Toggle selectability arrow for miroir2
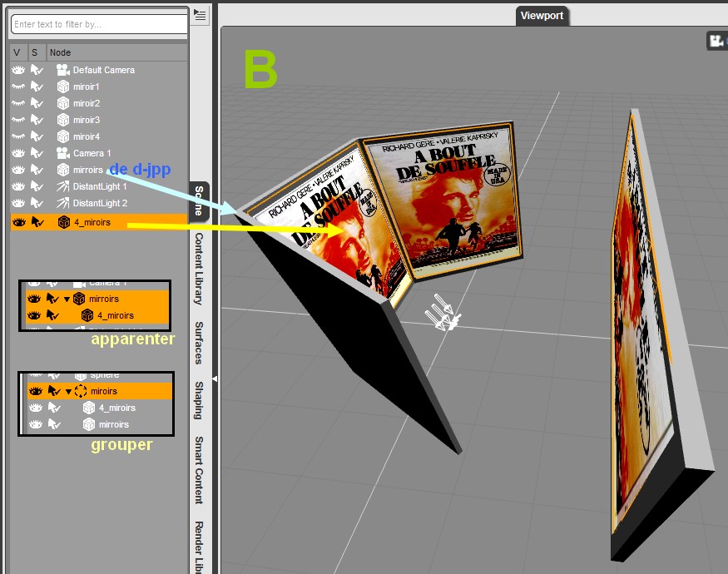This screenshot has width=728, height=574. (x=37, y=103)
